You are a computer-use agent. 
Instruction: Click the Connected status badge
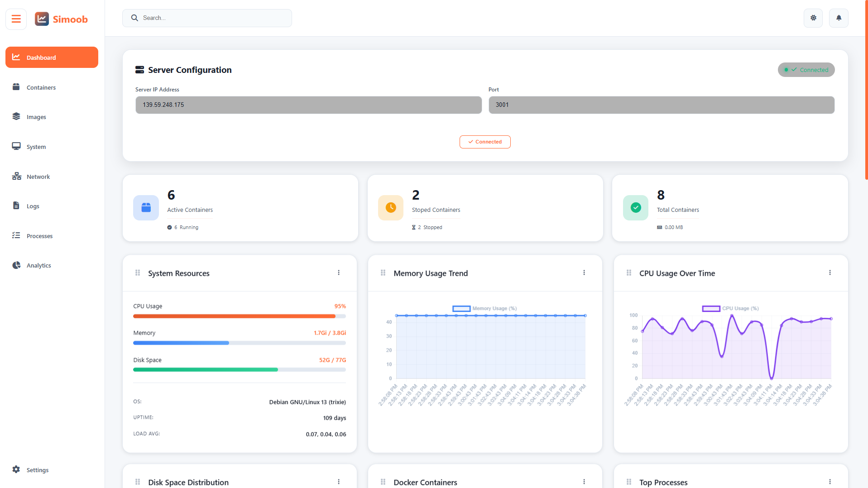(x=806, y=70)
